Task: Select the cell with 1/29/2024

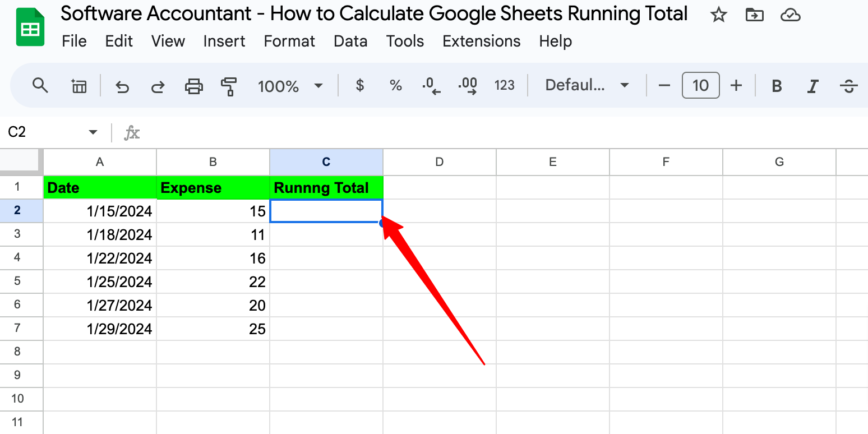Action: click(100, 329)
